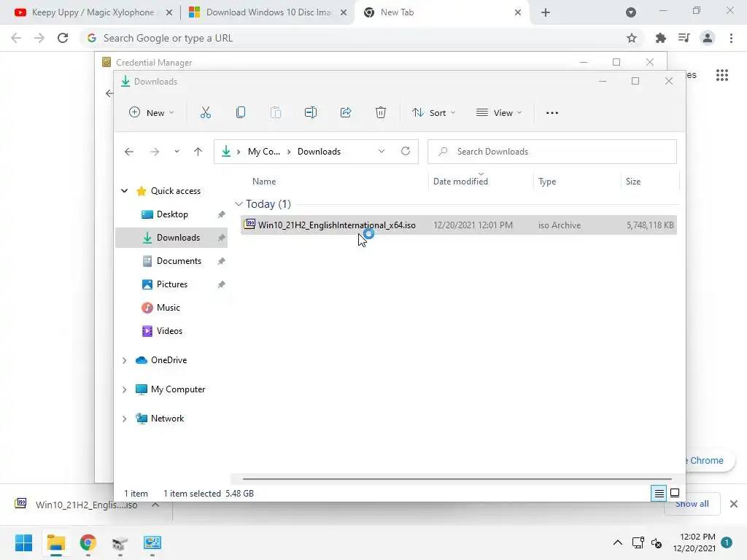This screenshot has width=747, height=560.
Task: Reload the page in Chrome
Action: coord(63,38)
